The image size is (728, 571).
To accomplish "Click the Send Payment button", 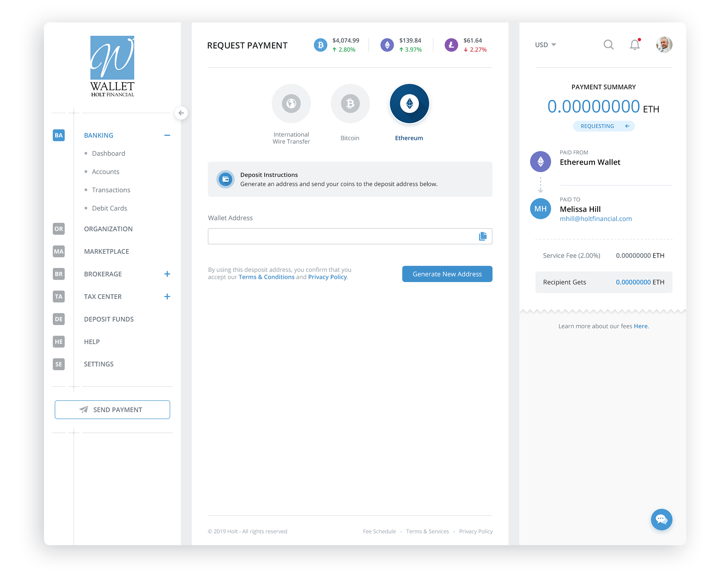I will coord(112,410).
